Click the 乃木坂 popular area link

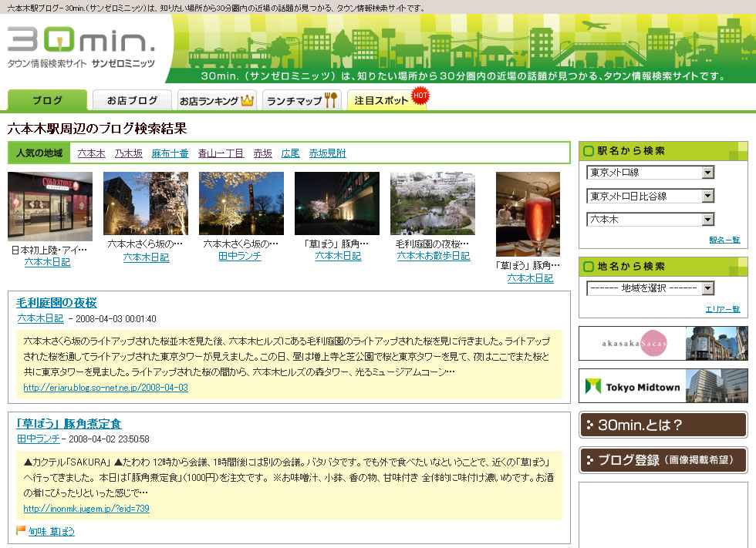[129, 153]
